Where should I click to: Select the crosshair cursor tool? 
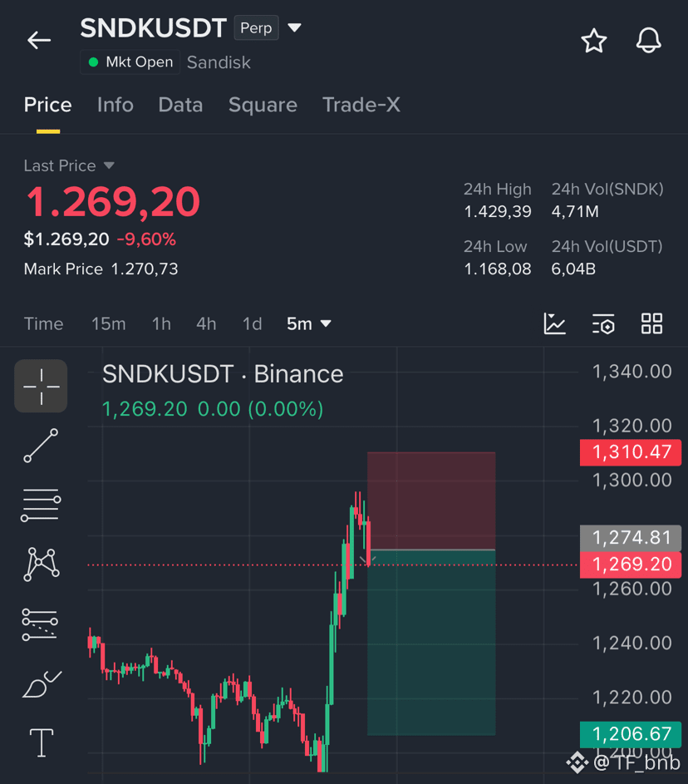[x=41, y=386]
